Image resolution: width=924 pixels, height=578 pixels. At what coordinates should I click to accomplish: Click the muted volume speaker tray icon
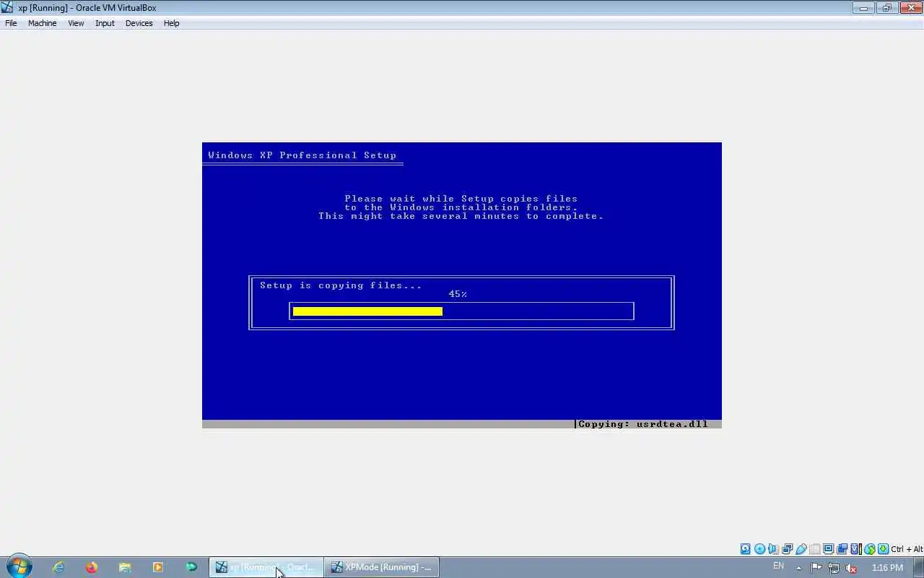point(851,568)
